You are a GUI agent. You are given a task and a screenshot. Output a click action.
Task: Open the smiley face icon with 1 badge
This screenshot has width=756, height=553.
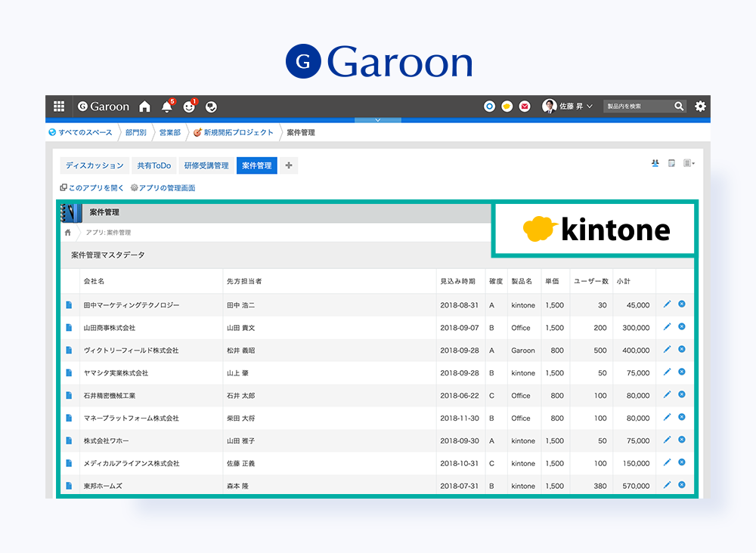(x=189, y=107)
